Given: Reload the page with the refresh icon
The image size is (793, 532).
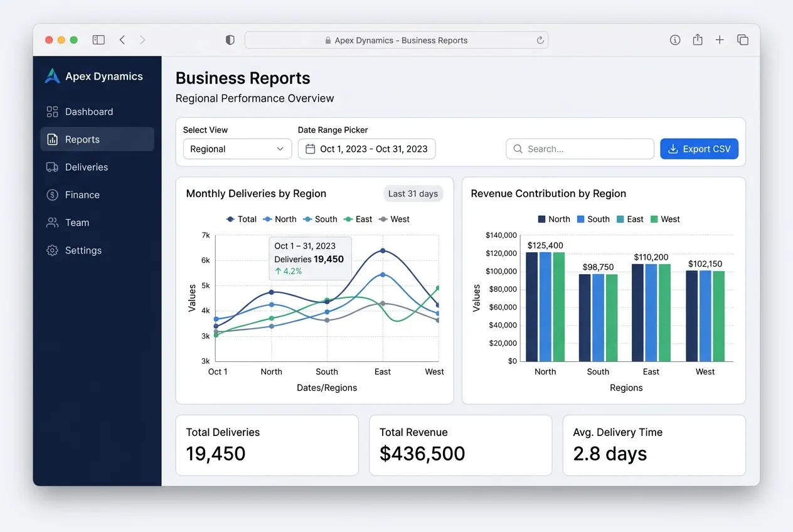Looking at the screenshot, I should click(x=540, y=40).
